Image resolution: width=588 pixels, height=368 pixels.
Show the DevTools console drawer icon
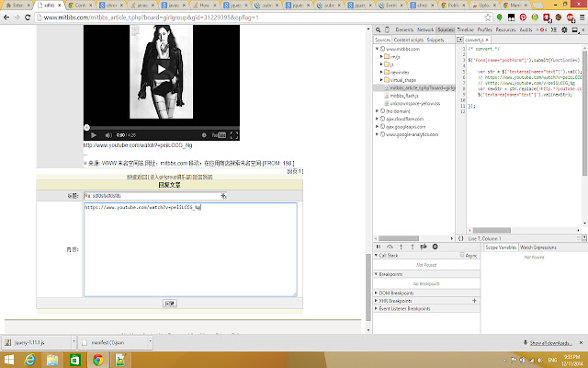tap(554, 29)
